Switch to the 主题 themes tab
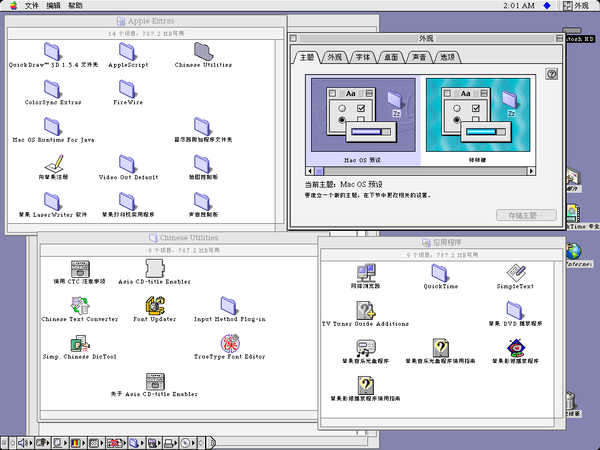Screen dimensions: 600x450 [x=307, y=57]
